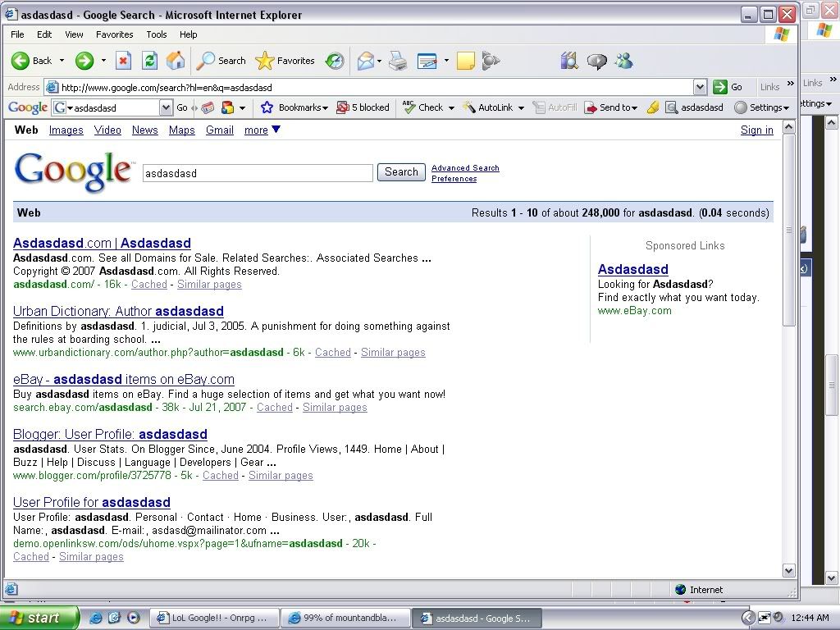This screenshot has width=840, height=630.
Task: Click the page's vertical scrollbar down arrow
Action: (x=788, y=570)
